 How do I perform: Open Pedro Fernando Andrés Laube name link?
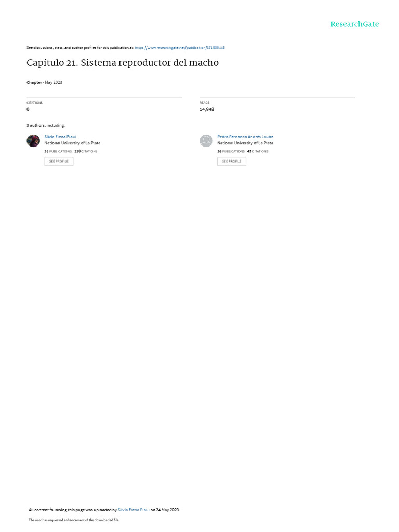click(x=245, y=137)
